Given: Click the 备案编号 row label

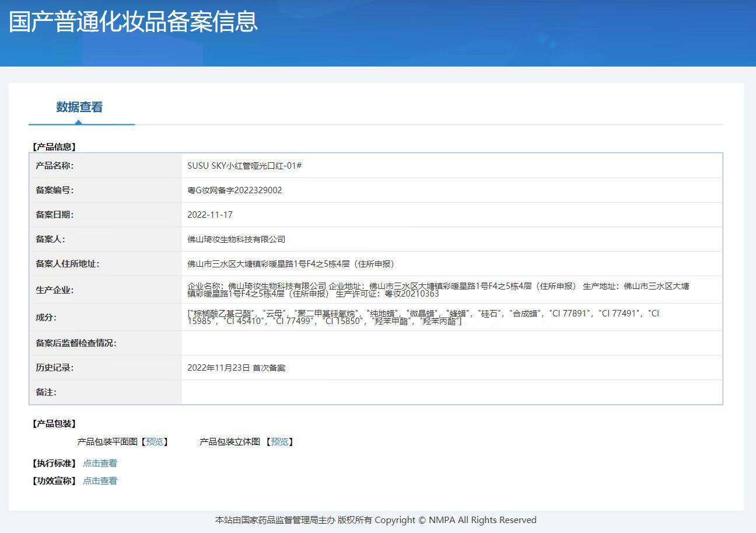Looking at the screenshot, I should pyautogui.click(x=55, y=190).
